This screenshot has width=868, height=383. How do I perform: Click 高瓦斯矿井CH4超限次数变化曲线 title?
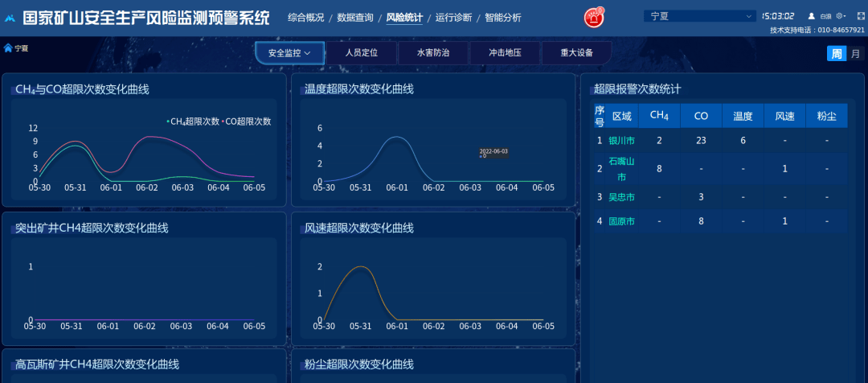[97, 364]
